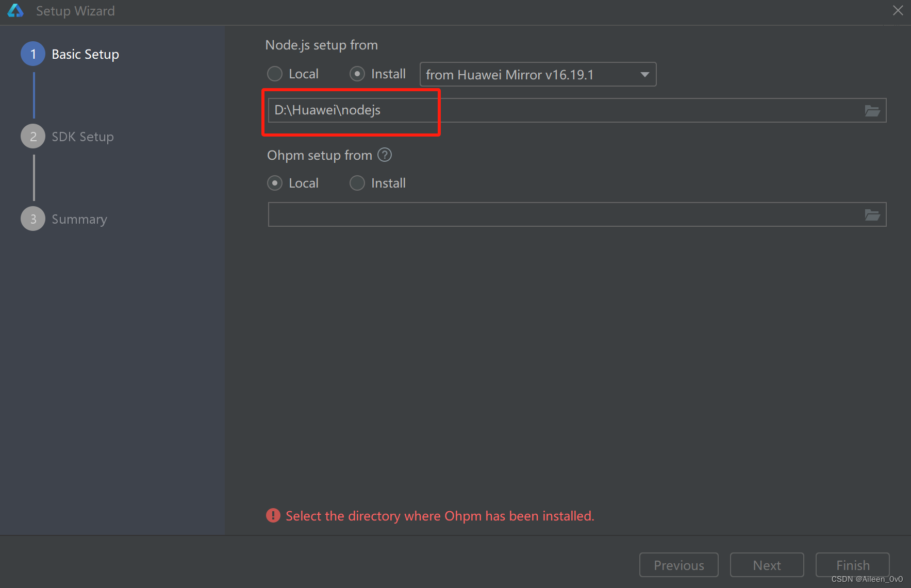Click the Previous button
Screen dimensions: 911x588
click(679, 565)
